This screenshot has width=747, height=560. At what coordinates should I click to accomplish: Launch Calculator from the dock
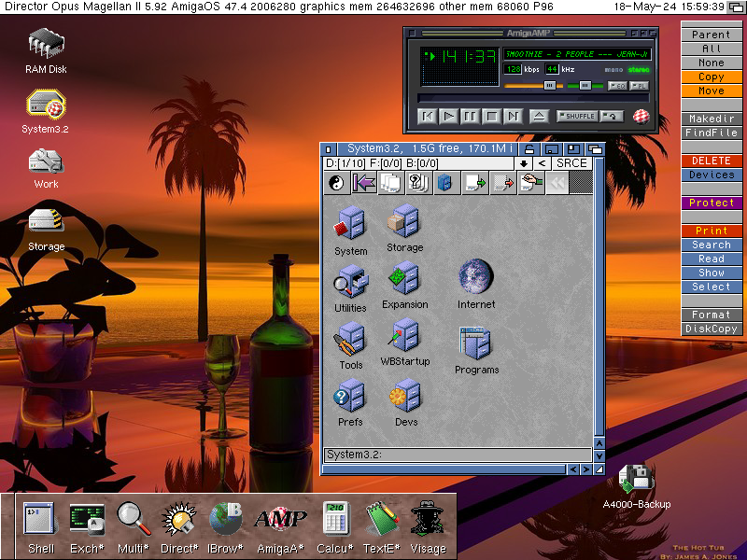[x=335, y=518]
